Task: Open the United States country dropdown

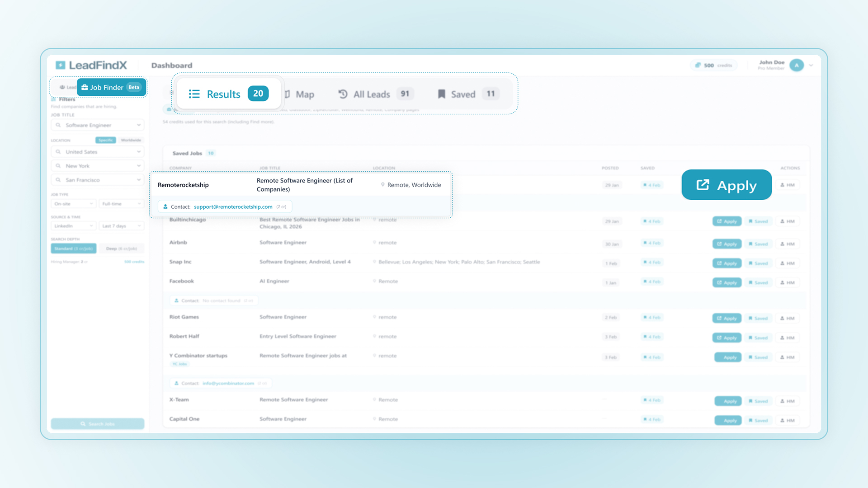Action: pos(98,152)
